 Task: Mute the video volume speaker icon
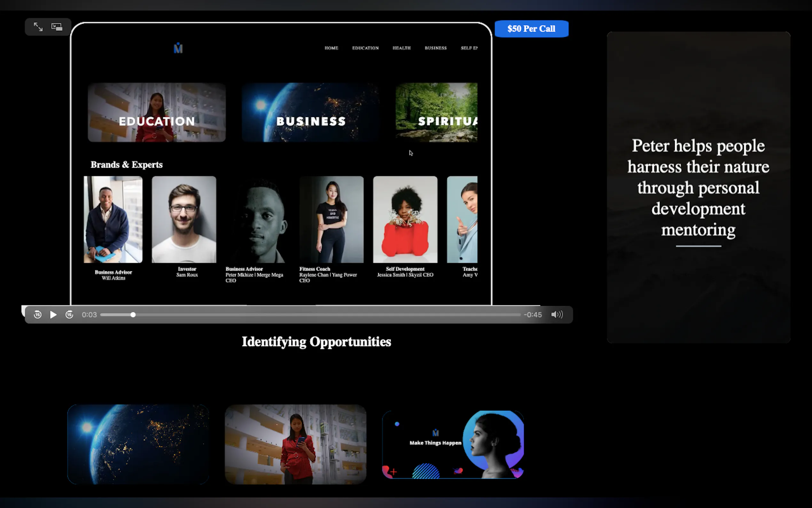557,314
